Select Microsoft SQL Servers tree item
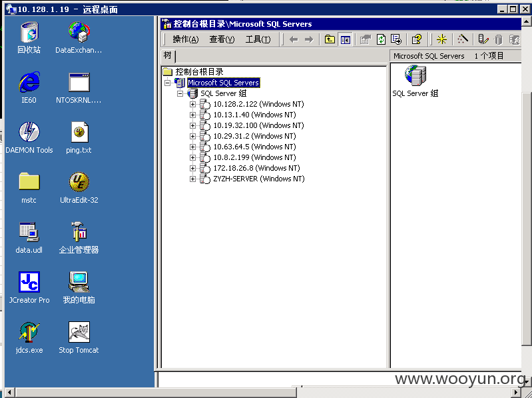This screenshot has height=398, width=532. (223, 83)
